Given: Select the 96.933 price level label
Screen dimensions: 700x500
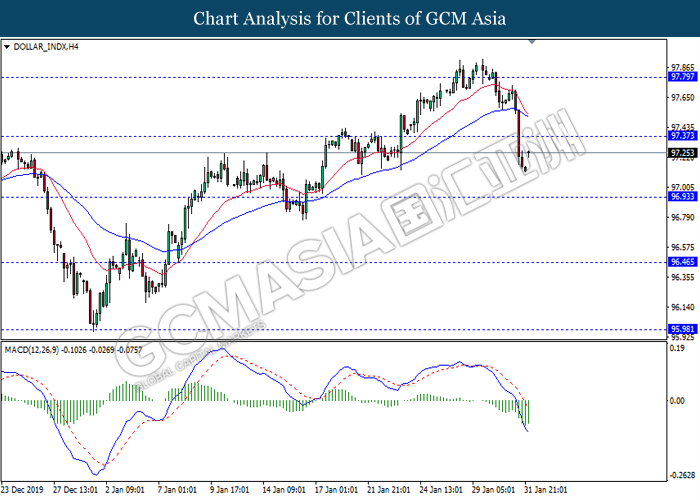Looking at the screenshot, I should click(x=683, y=196).
